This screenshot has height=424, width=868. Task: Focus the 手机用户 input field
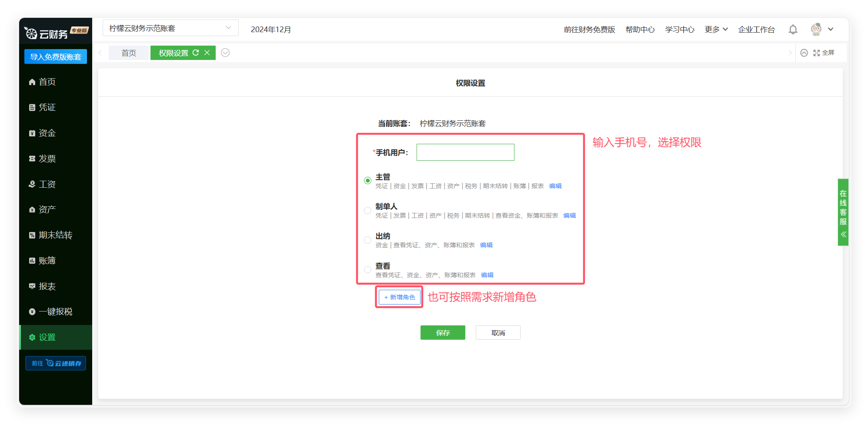pos(465,152)
